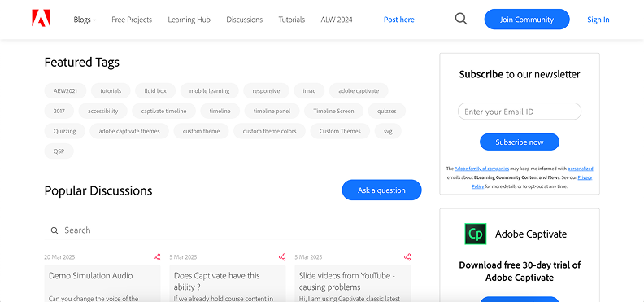The width and height of the screenshot is (644, 302).
Task: Select the timeline panel tag
Action: (x=272, y=111)
